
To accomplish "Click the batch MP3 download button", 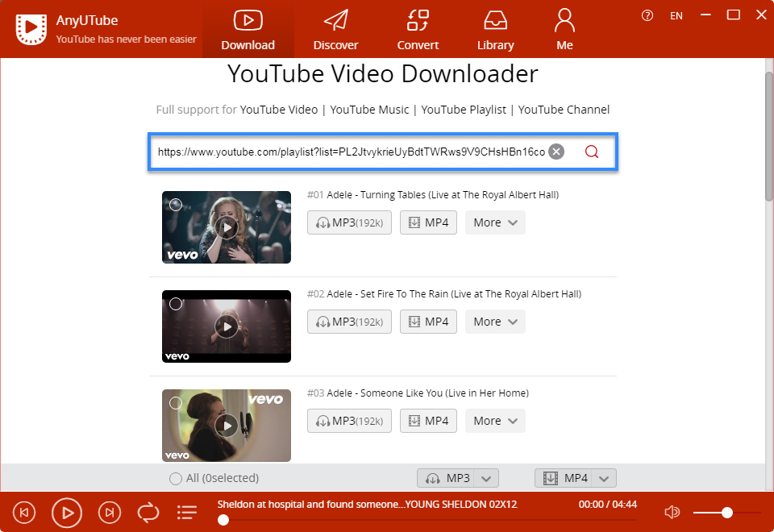I will tap(446, 478).
